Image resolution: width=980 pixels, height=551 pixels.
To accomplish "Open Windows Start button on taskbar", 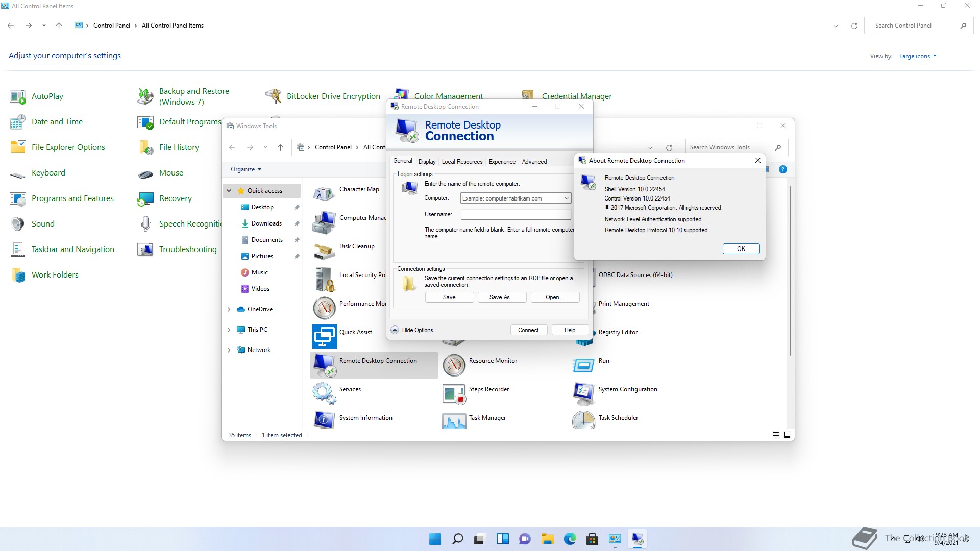I will coord(435,539).
